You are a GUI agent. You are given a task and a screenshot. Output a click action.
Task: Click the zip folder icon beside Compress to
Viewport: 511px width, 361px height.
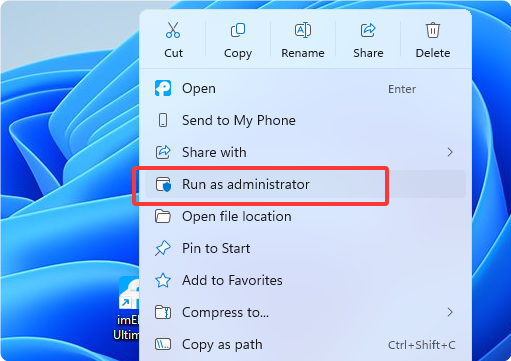[163, 312]
